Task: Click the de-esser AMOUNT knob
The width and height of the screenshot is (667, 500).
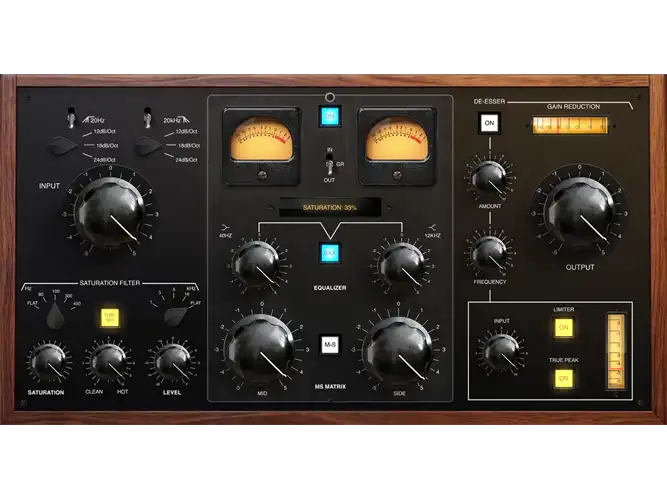Action: tap(489, 178)
